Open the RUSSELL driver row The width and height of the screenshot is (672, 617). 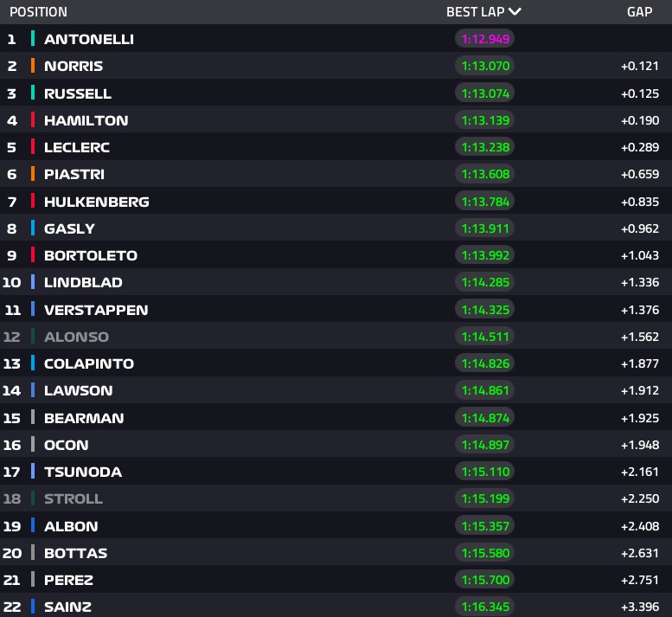pyautogui.click(x=336, y=93)
